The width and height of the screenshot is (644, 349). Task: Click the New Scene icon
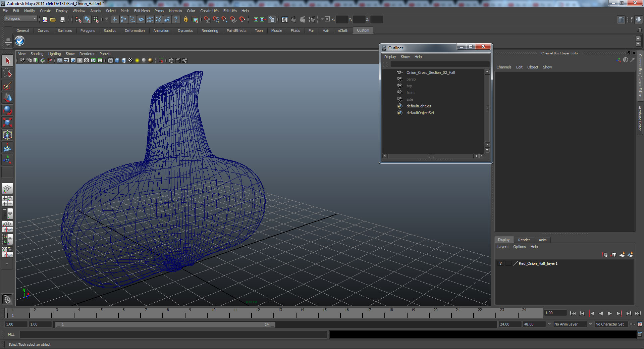click(45, 19)
